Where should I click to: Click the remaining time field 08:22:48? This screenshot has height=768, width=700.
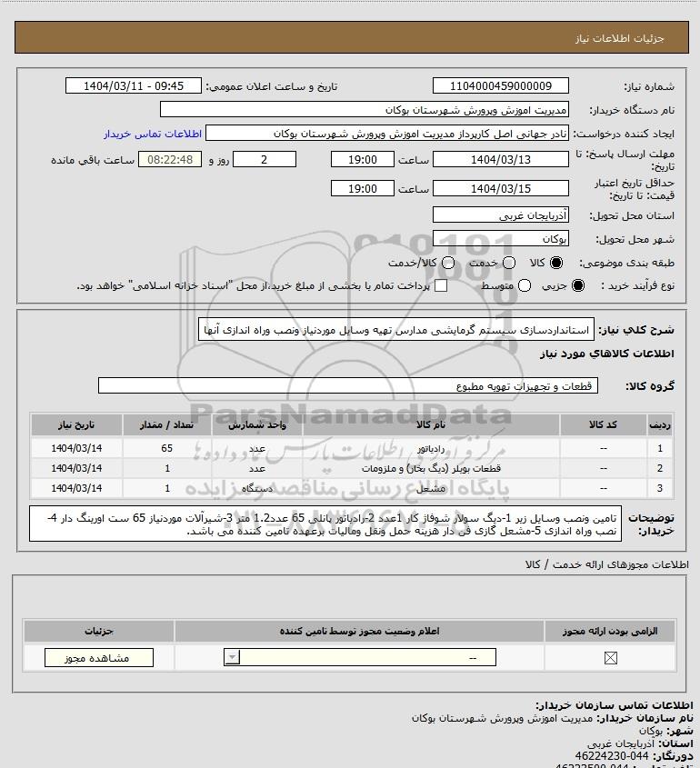pyautogui.click(x=170, y=159)
